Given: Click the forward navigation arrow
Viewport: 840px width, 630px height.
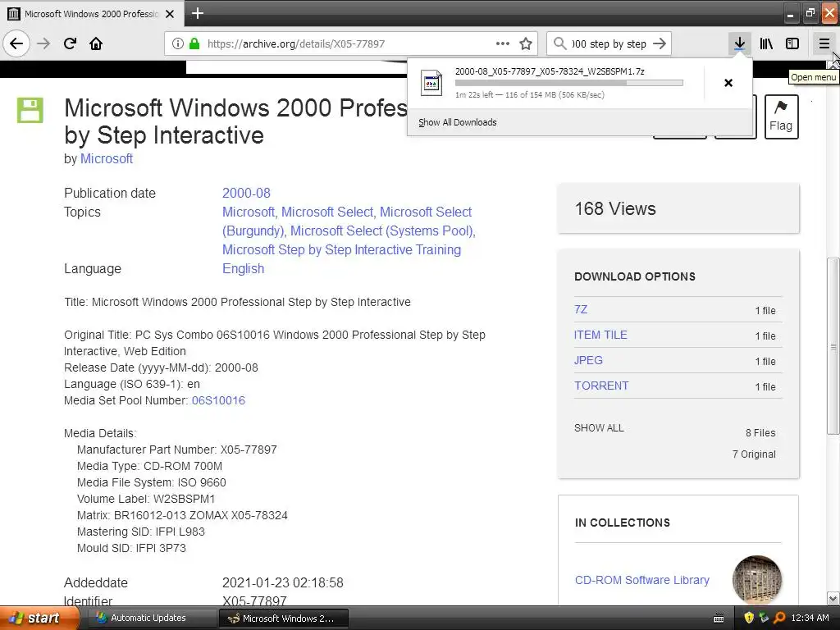Looking at the screenshot, I should pyautogui.click(x=43, y=43).
